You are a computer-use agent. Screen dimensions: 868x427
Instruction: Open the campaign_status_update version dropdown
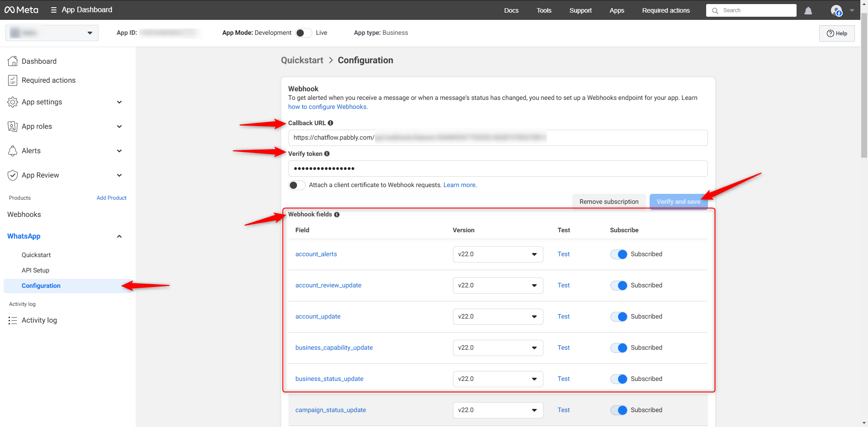(498, 410)
